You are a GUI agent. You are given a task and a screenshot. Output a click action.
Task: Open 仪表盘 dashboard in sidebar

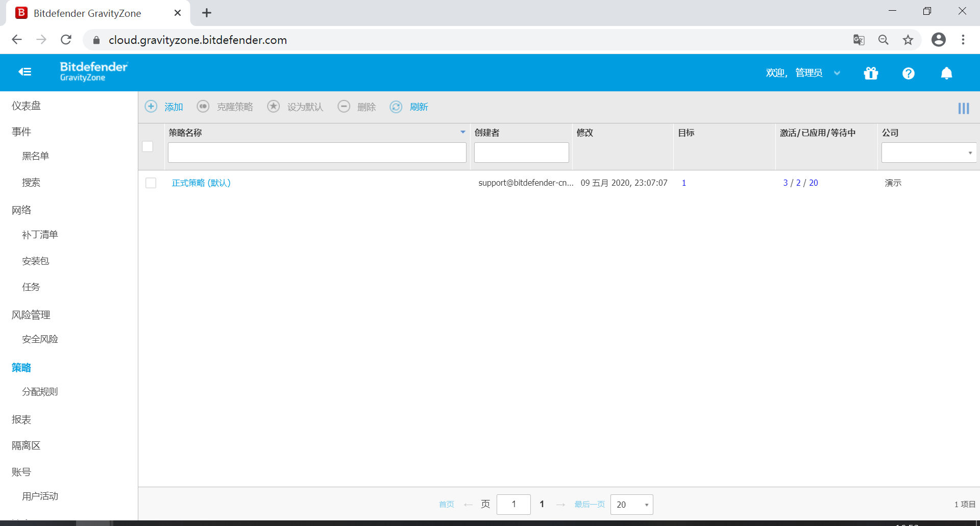click(x=26, y=106)
